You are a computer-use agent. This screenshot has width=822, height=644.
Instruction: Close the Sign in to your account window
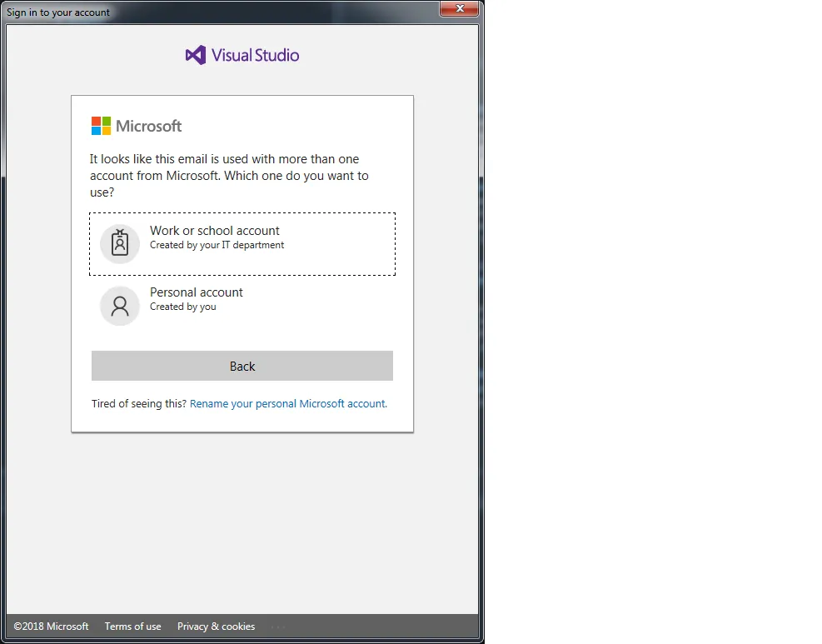[x=459, y=8]
